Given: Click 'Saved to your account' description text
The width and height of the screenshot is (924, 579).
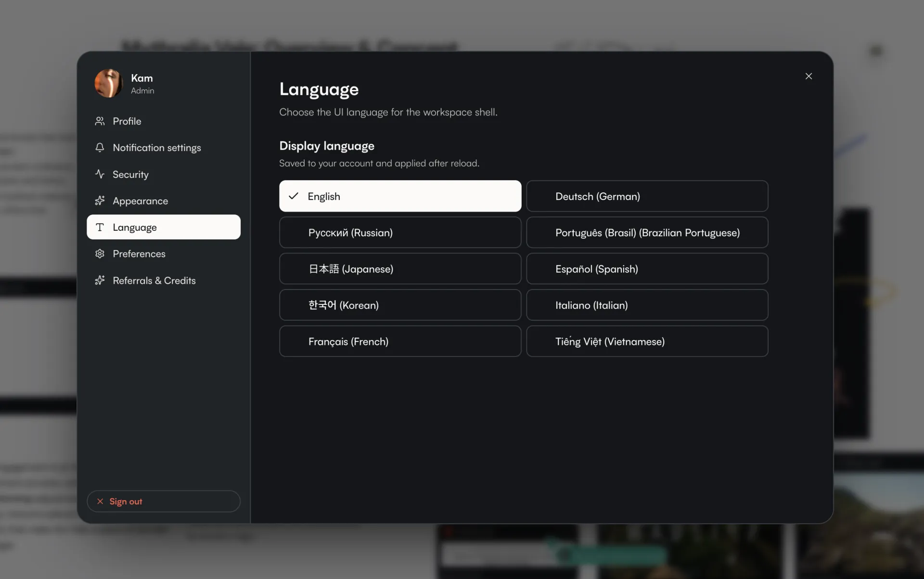Looking at the screenshot, I should (379, 163).
